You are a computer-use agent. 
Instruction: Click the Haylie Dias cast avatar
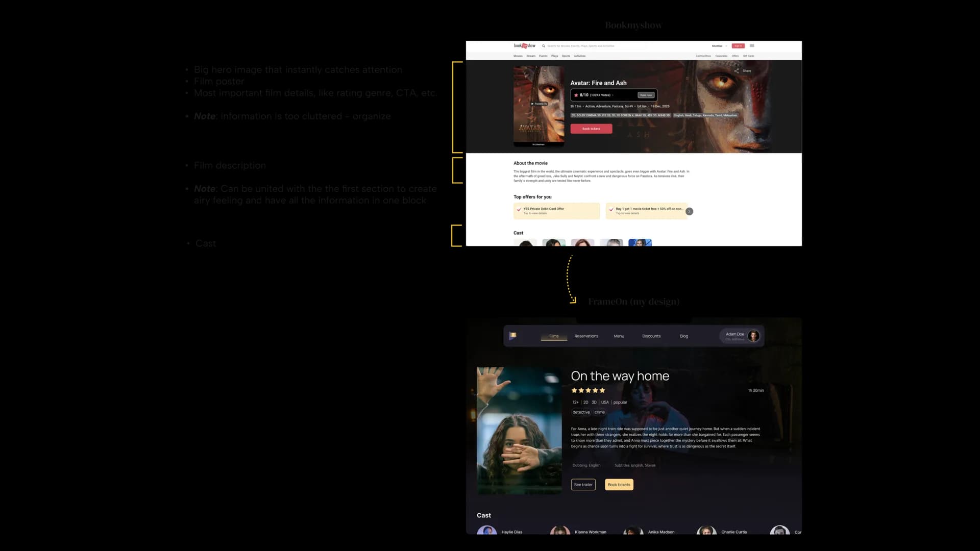click(487, 531)
